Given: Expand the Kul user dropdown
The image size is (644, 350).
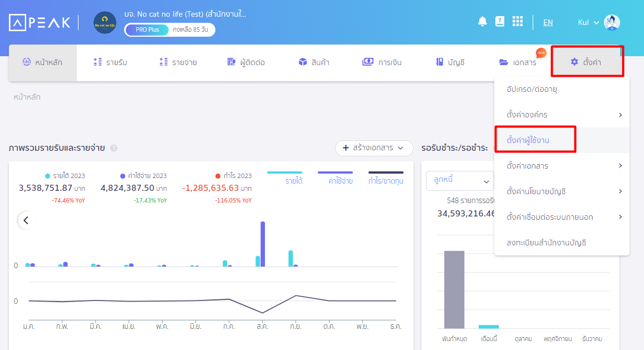Looking at the screenshot, I should pos(588,23).
